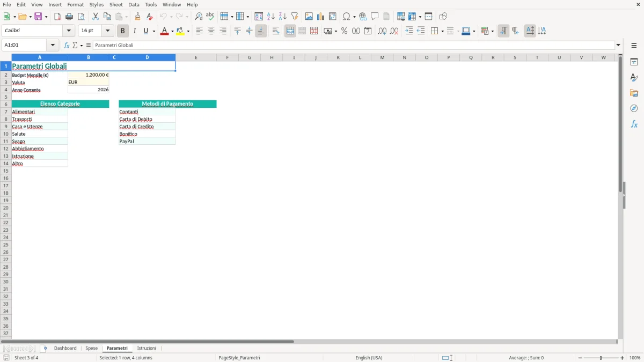Open the special character dropdown arrow
Viewport: 644px width, 362px height.
354,17
